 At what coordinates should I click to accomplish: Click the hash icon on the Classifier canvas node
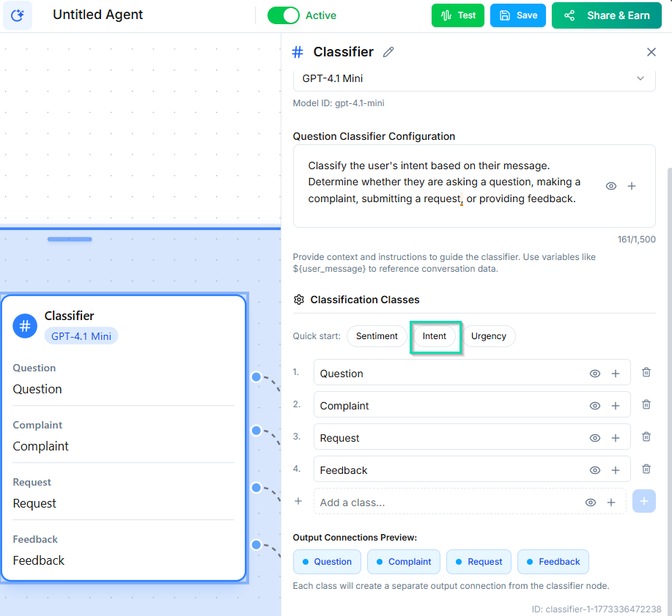(x=25, y=326)
